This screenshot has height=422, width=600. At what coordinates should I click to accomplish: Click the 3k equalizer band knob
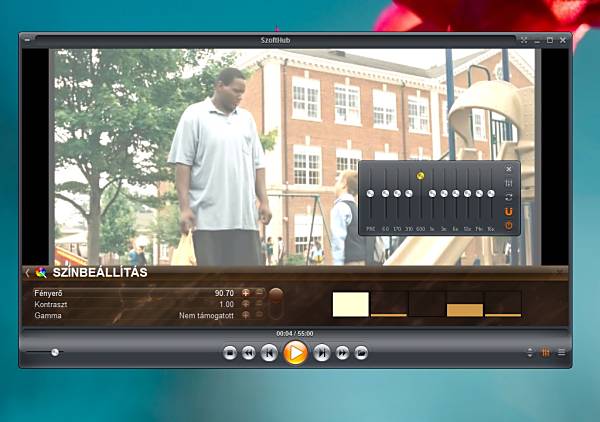coord(444,194)
